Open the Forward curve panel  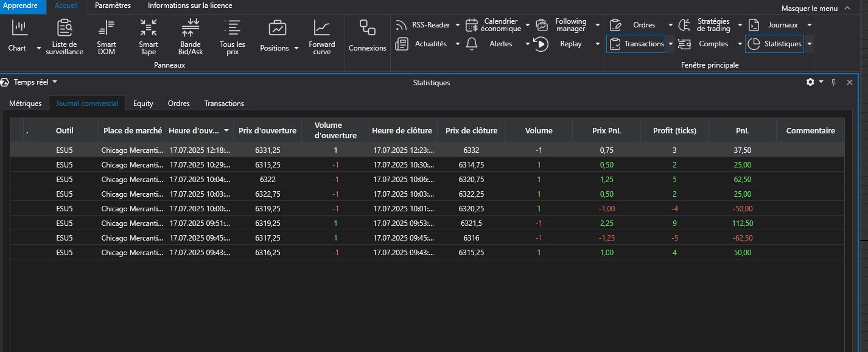pyautogui.click(x=321, y=36)
